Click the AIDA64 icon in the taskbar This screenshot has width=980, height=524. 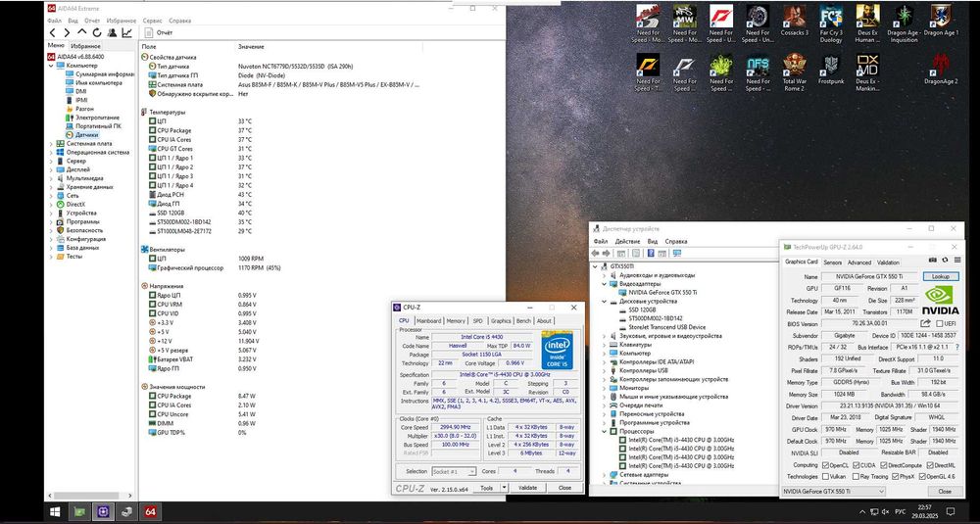coord(151,512)
